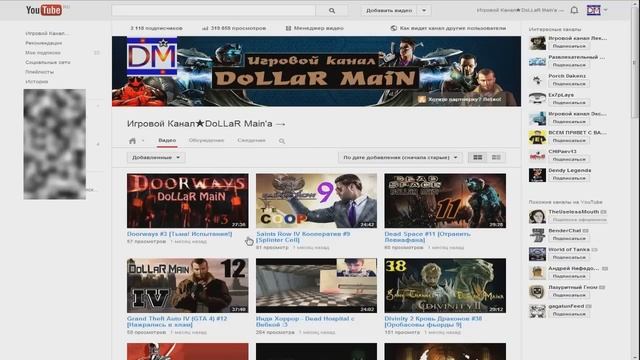Click the Добавить видео button
Image resolution: width=640 pixels, height=360 pixels.
(389, 11)
